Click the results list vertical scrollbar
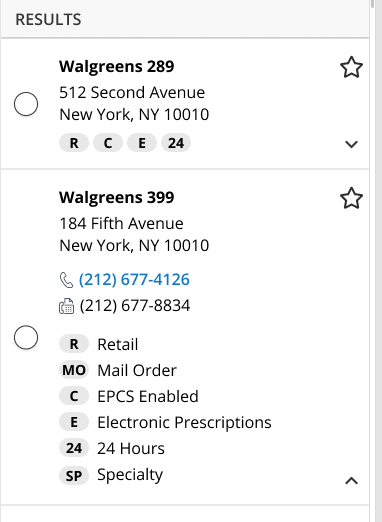 tap(376, 261)
